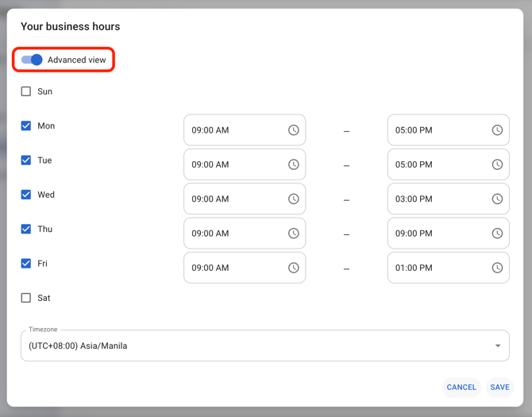Click Wednesday 03:00 PM end time field
Viewport: 532px width, 417px height.
pyautogui.click(x=437, y=199)
